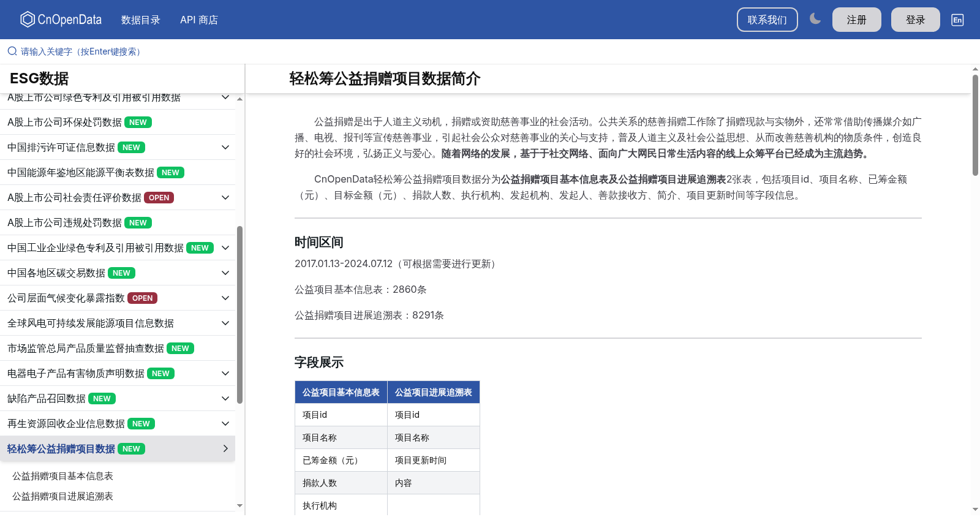Click the sidebar scrollbar thumb
The height and width of the screenshot is (525, 980).
[239, 315]
